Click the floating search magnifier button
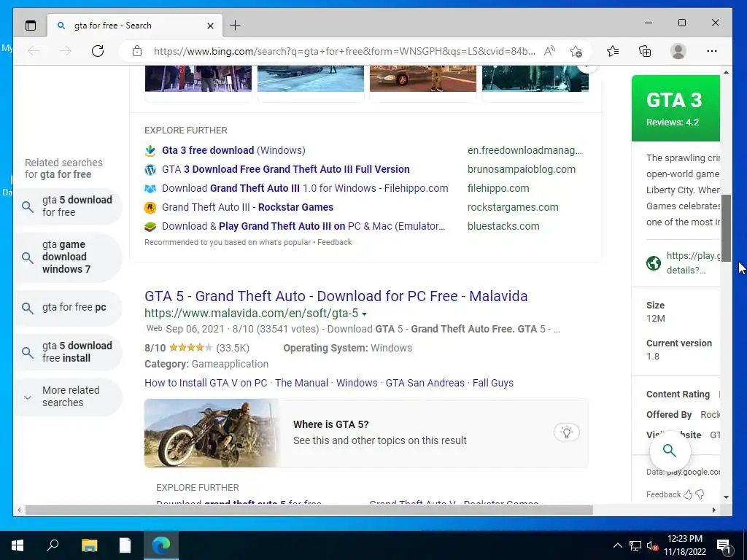The image size is (747, 560). (x=670, y=451)
